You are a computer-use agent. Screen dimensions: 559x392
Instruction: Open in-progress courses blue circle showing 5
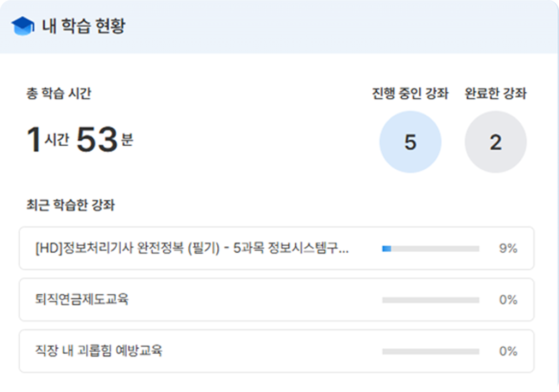(410, 142)
